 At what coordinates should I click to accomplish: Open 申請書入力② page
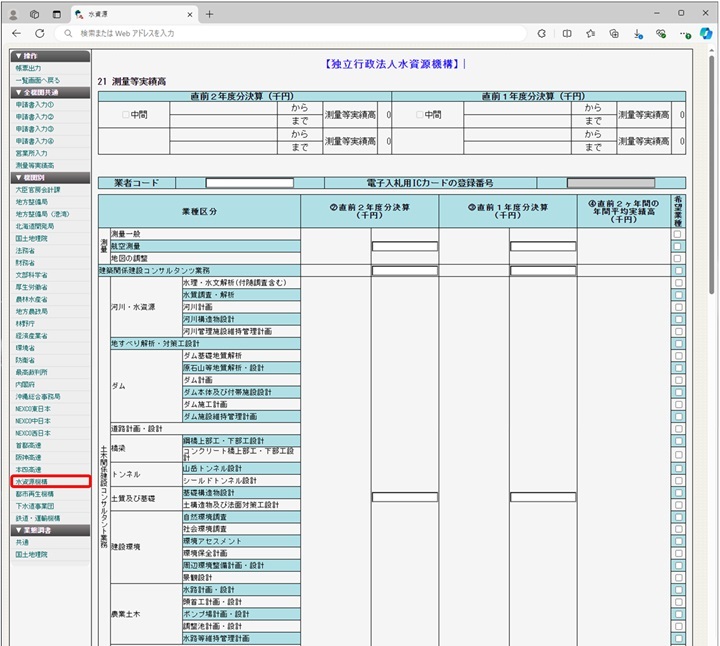pyautogui.click(x=34, y=117)
